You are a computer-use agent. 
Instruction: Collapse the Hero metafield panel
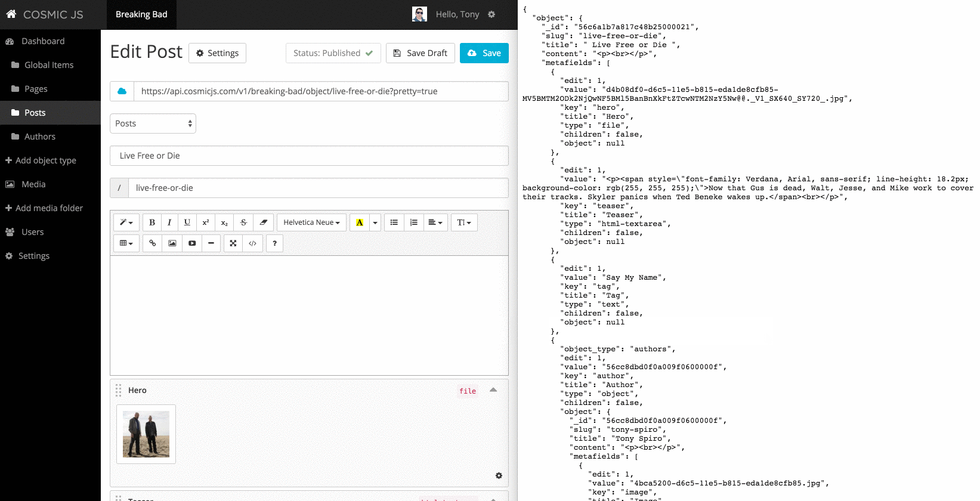[x=493, y=390]
